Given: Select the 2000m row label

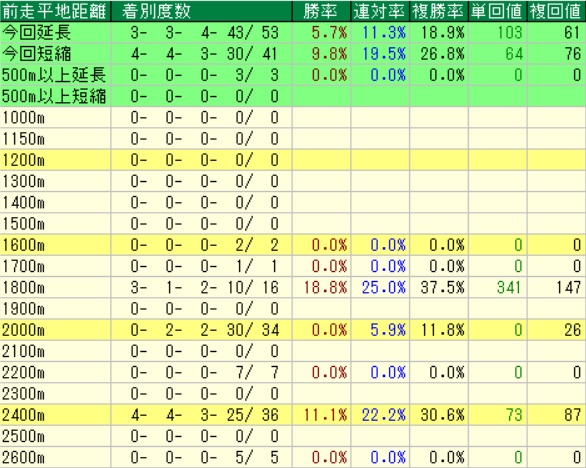Looking at the screenshot, I should click(24, 330).
